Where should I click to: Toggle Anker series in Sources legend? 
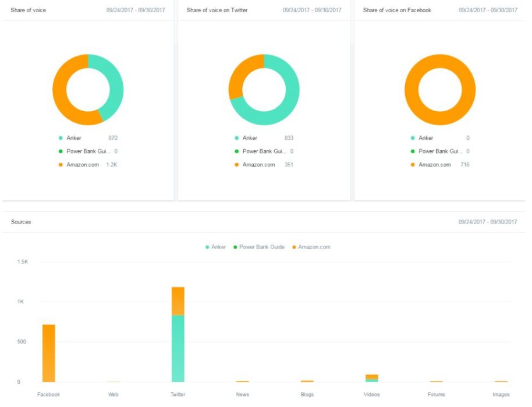(x=215, y=247)
